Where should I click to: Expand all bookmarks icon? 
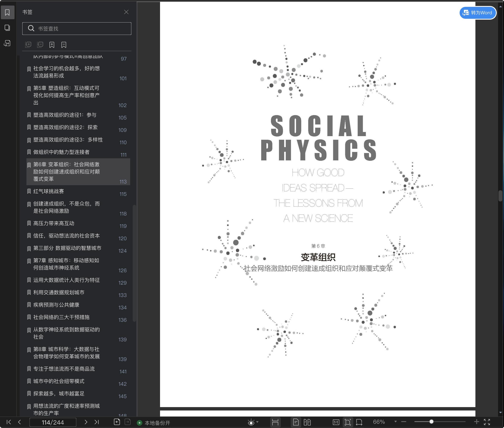click(x=28, y=45)
